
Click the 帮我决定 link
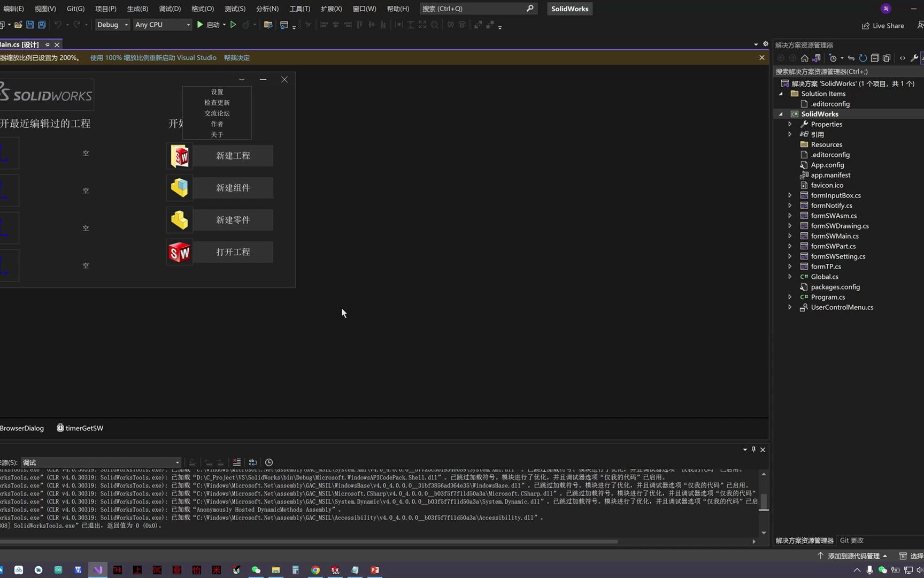237,58
